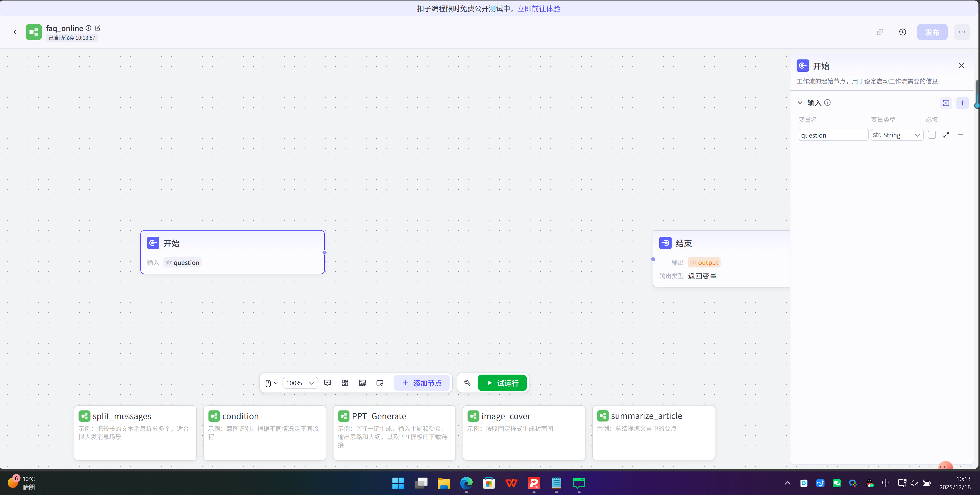
Task: Click the 添加节点 add node button
Action: click(x=422, y=383)
